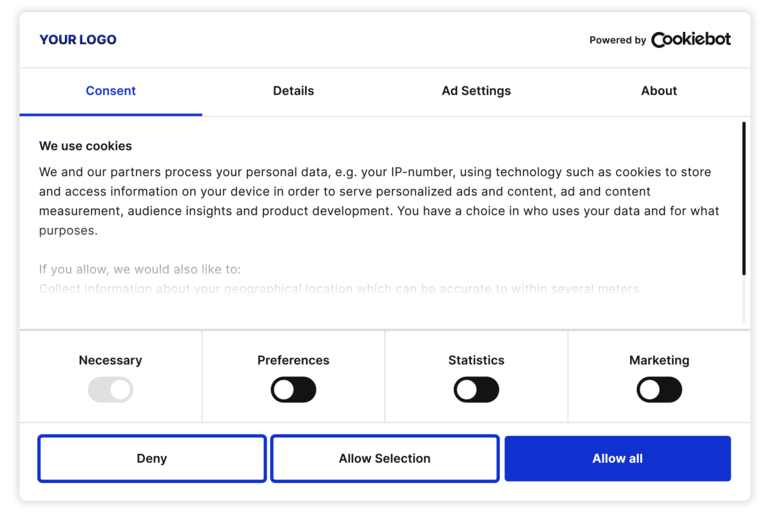This screenshot has width=770, height=513.
Task: Accept cookies with Allow all
Action: [x=617, y=459]
